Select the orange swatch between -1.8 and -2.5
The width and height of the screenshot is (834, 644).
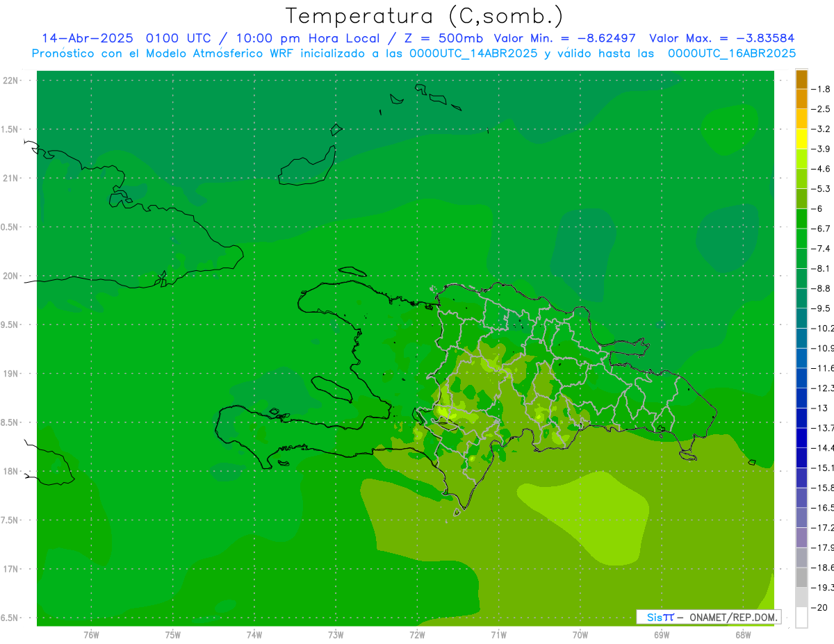(801, 99)
